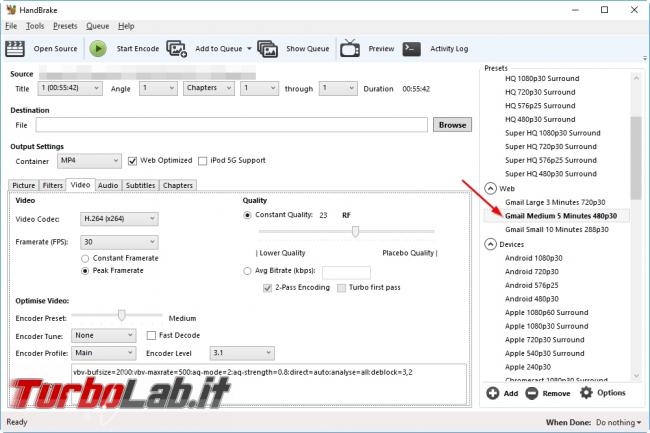This screenshot has width=650, height=433.
Task: Open the Activity Log terminal icon
Action: [x=411, y=49]
